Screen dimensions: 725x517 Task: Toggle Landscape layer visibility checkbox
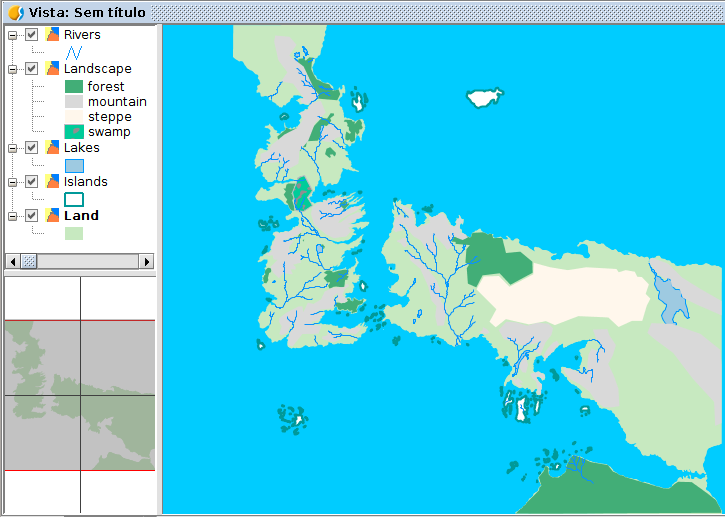[32, 69]
